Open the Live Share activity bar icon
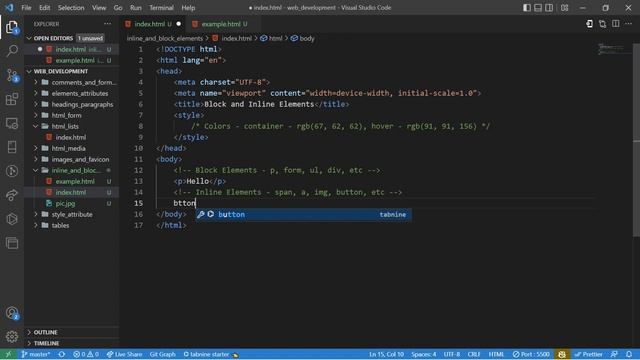Image resolution: width=640 pixels, height=360 pixels. 12,195
